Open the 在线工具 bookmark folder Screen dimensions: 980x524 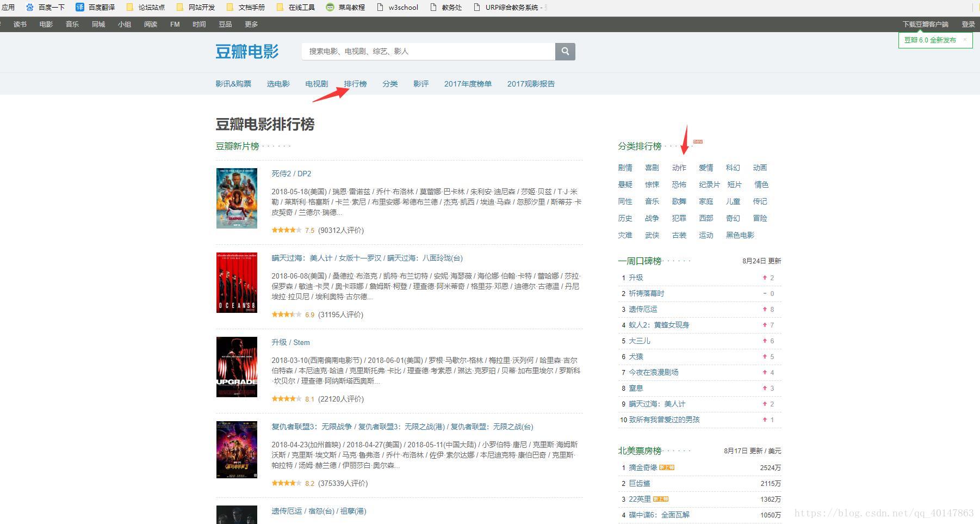tap(295, 7)
